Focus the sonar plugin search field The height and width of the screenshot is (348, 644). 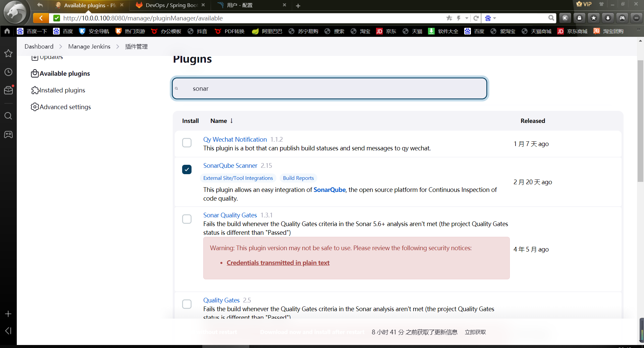330,88
